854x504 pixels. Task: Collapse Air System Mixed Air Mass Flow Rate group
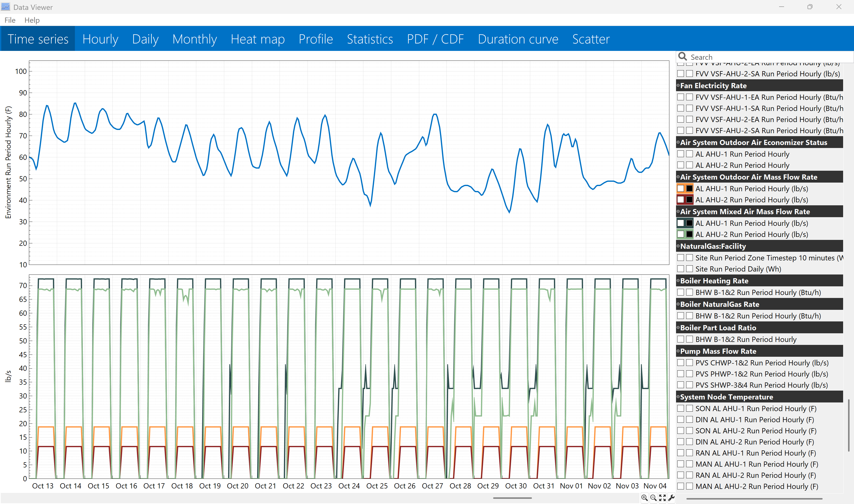pyautogui.click(x=678, y=211)
